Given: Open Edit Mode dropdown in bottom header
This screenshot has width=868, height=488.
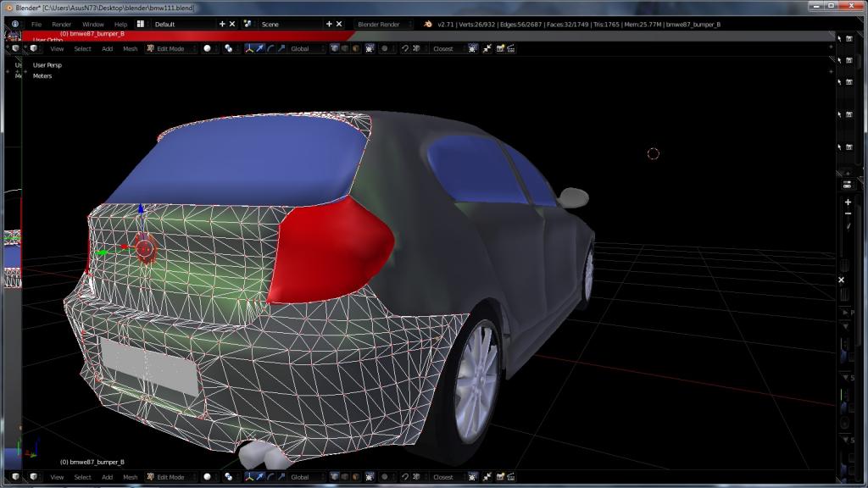Looking at the screenshot, I should click(x=171, y=477).
